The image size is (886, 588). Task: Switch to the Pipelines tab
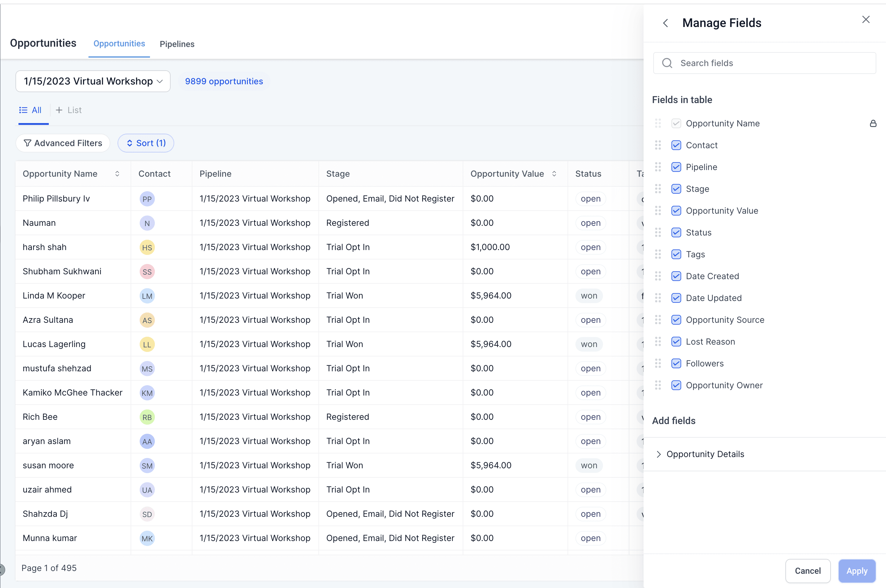pos(177,44)
